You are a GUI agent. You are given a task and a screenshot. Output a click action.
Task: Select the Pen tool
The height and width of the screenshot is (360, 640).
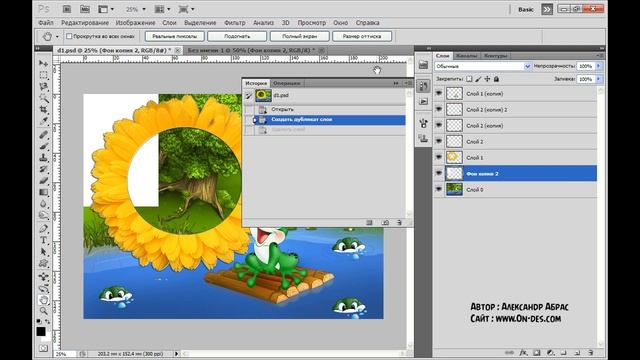(43, 229)
